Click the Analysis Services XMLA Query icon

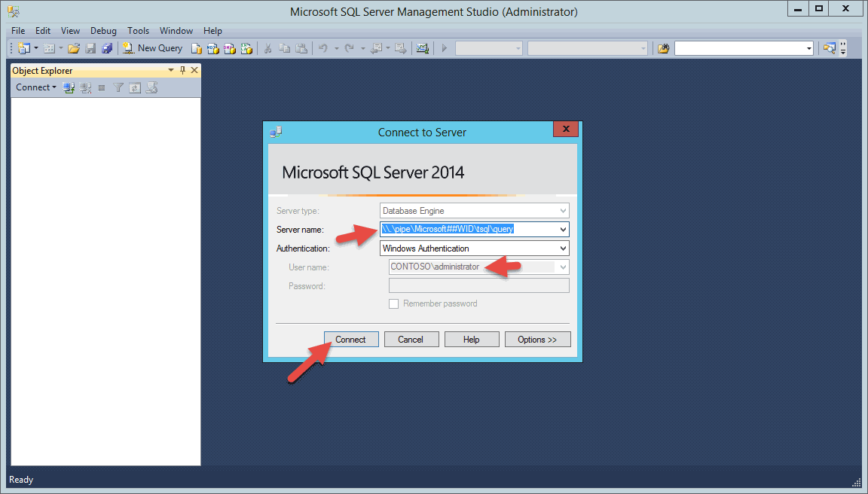click(246, 49)
